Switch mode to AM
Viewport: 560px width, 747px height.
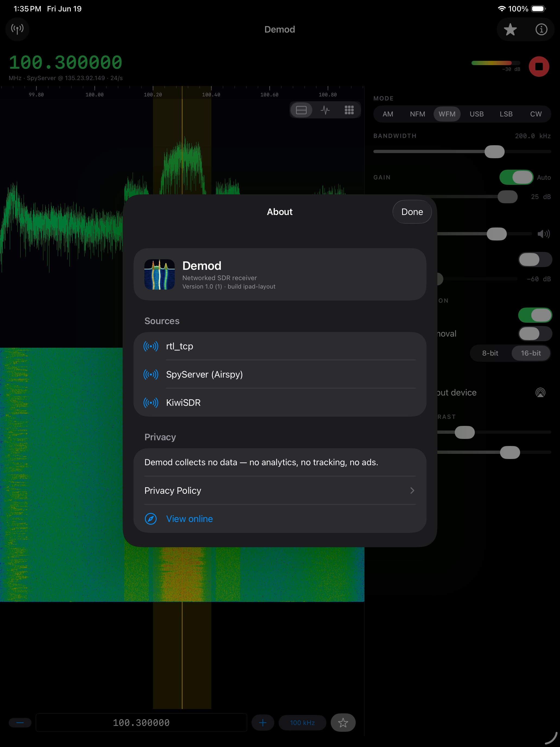(x=388, y=114)
